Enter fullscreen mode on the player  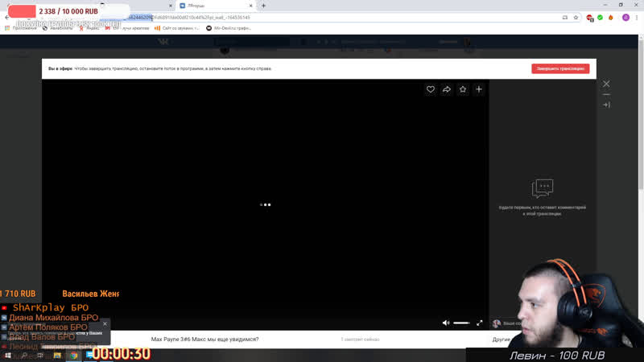tap(480, 323)
